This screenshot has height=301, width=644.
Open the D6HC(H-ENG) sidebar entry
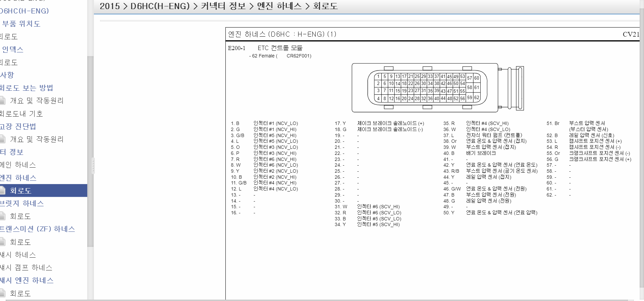24,11
